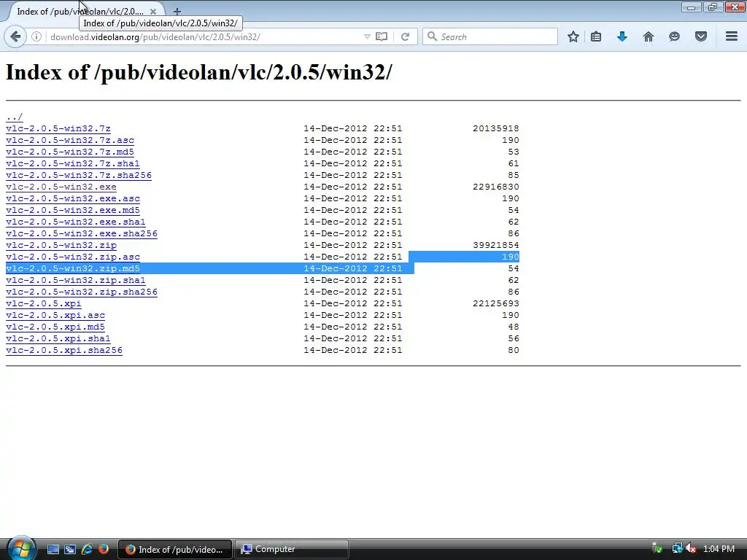Click file size 22916830
The width and height of the screenshot is (747, 560).
pos(495,187)
